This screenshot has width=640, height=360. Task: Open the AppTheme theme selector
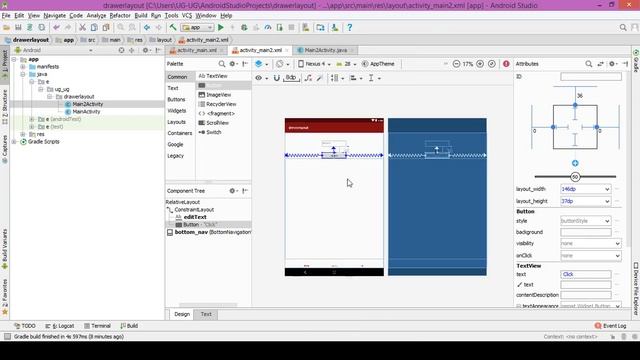[x=379, y=64]
